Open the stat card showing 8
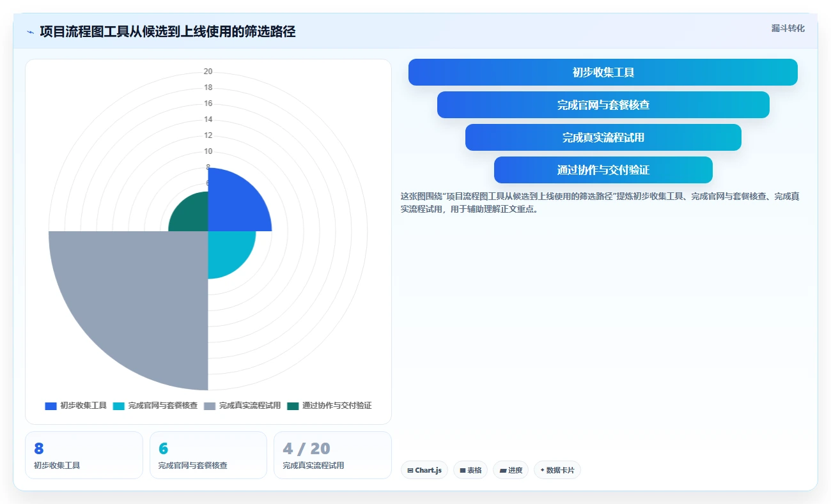 (84, 455)
